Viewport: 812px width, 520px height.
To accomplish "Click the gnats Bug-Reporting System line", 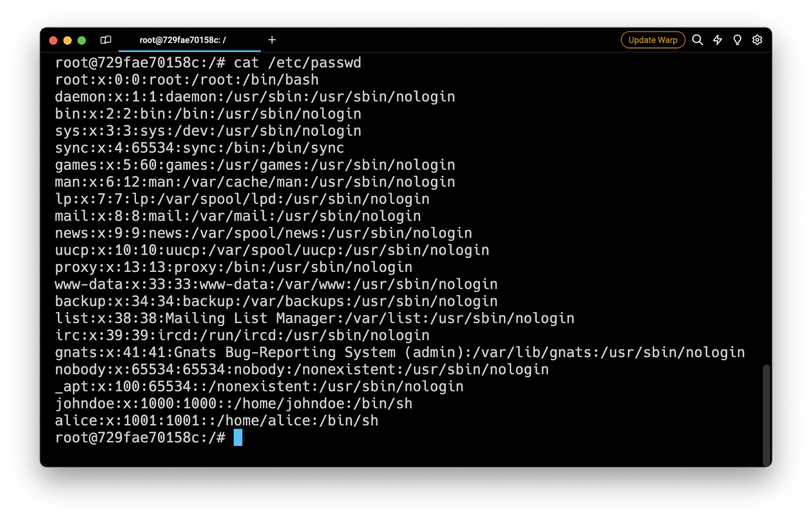I will pyautogui.click(x=399, y=353).
